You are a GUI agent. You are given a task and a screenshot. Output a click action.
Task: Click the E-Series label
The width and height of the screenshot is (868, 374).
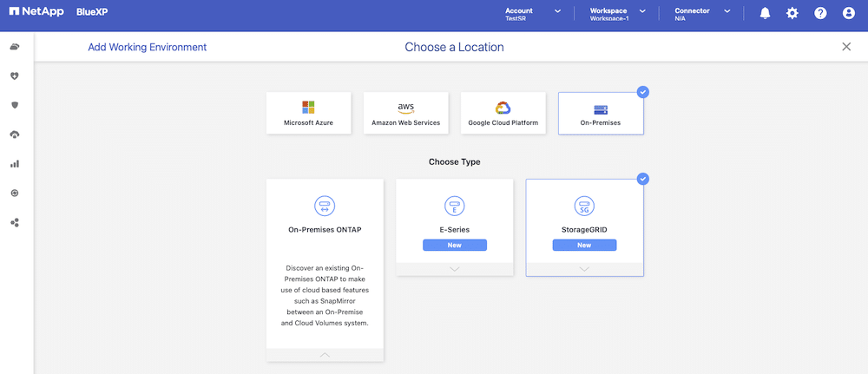click(455, 229)
